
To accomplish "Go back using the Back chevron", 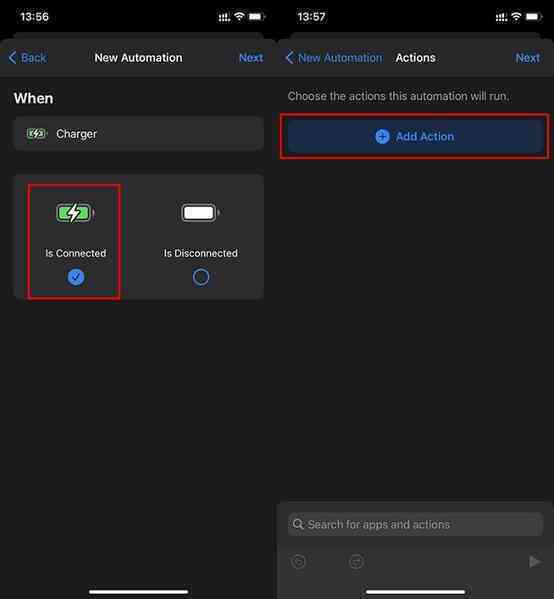I will (x=27, y=58).
